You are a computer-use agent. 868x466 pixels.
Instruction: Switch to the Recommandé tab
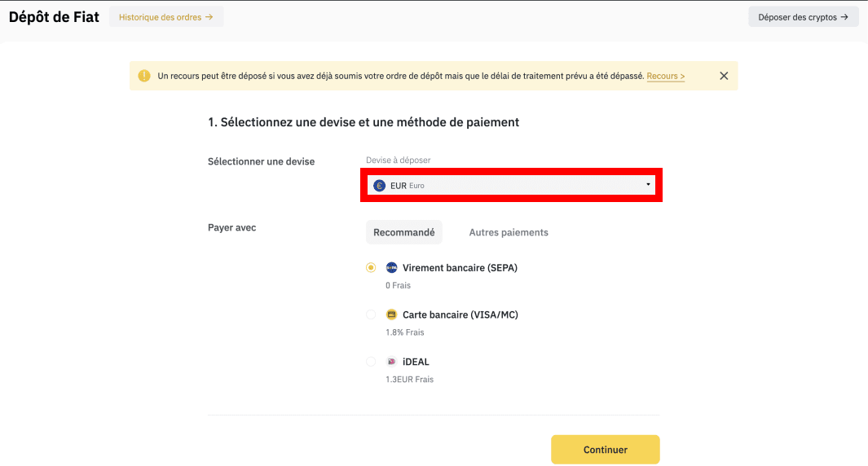404,232
